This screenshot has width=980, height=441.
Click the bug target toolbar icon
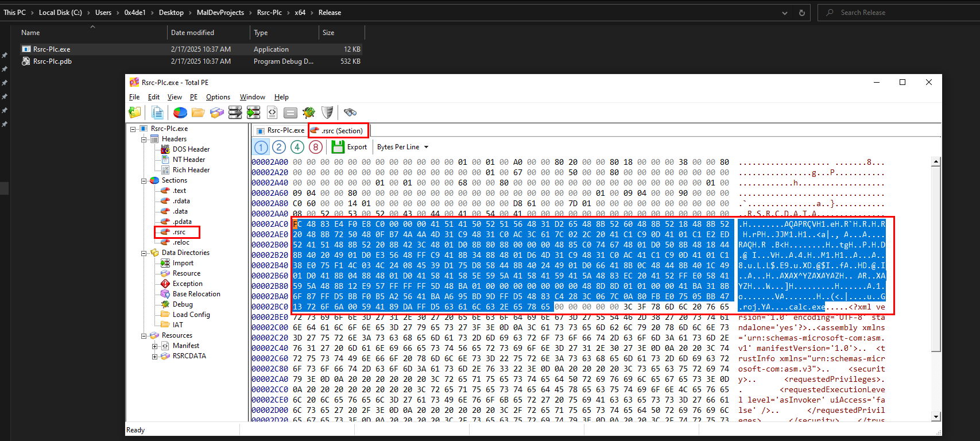(309, 113)
